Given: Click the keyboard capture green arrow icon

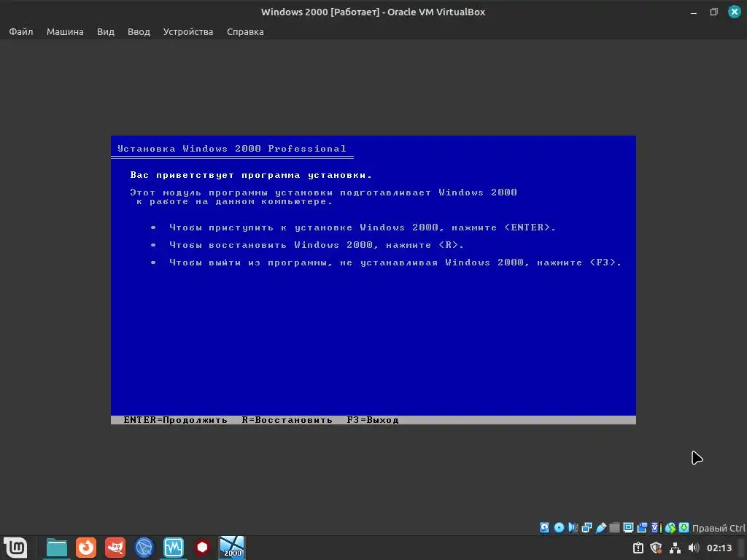Looking at the screenshot, I should tap(684, 528).
